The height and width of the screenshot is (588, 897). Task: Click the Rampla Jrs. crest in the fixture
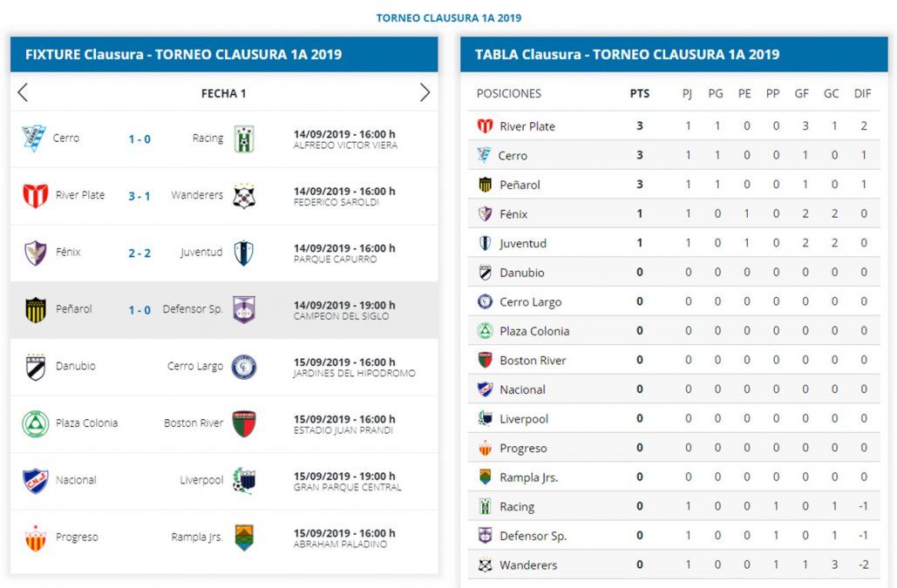(244, 537)
